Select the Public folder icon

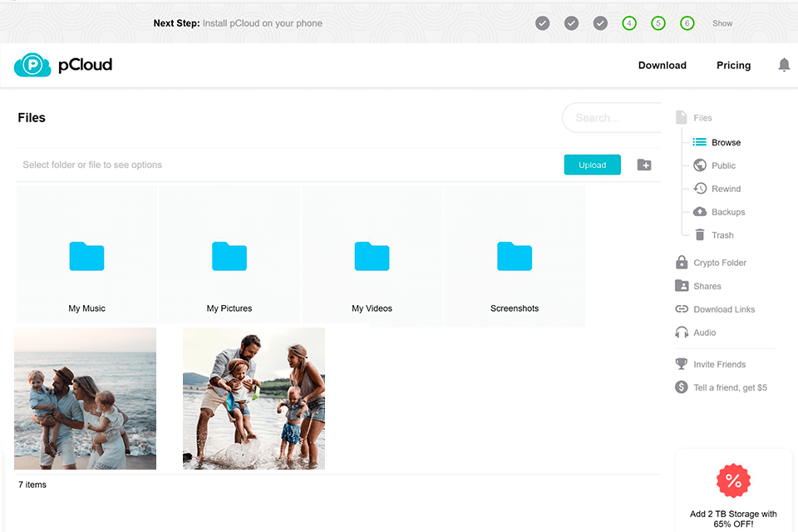coord(699,165)
